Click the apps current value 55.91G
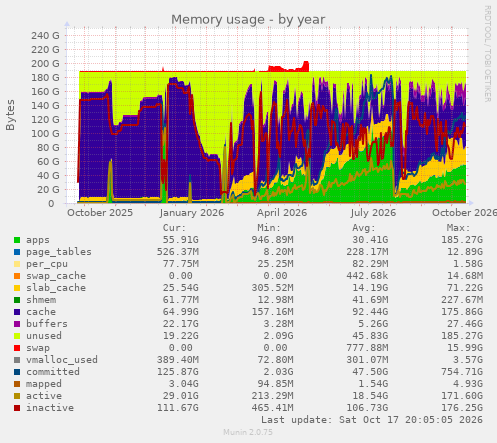Viewport: 497px width, 443px height. 180,240
